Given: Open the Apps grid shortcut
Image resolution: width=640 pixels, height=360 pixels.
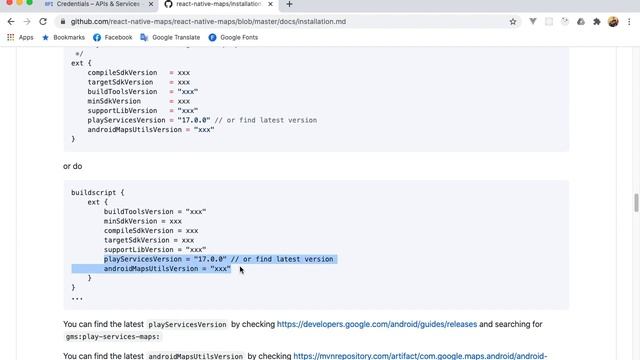Looking at the screenshot, I should pyautogui.click(x=20, y=37).
